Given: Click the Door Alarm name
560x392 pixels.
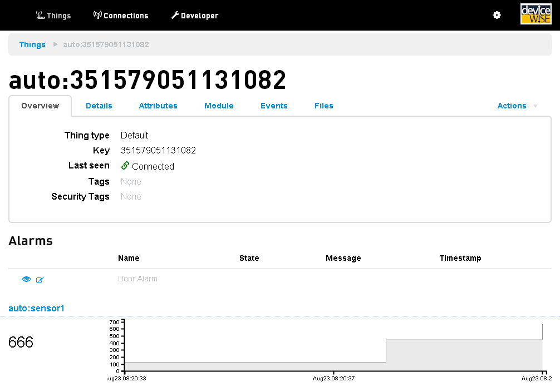Looking at the screenshot, I should [x=137, y=279].
